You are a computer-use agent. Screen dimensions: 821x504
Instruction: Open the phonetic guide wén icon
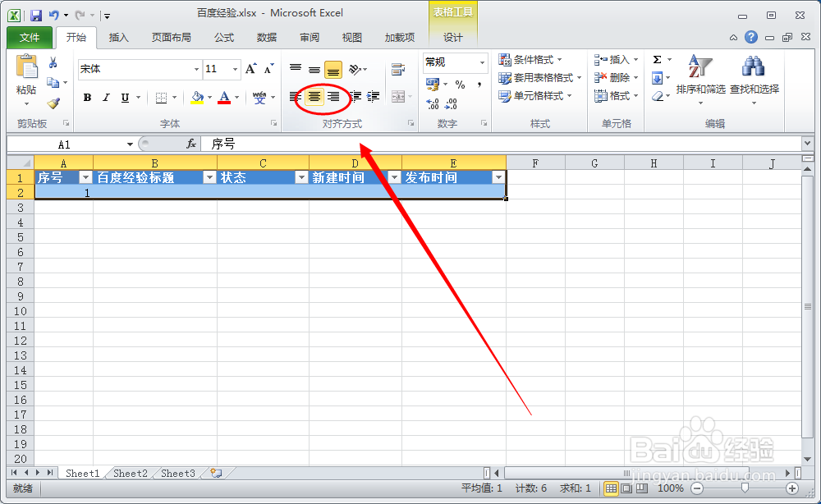[x=259, y=98]
